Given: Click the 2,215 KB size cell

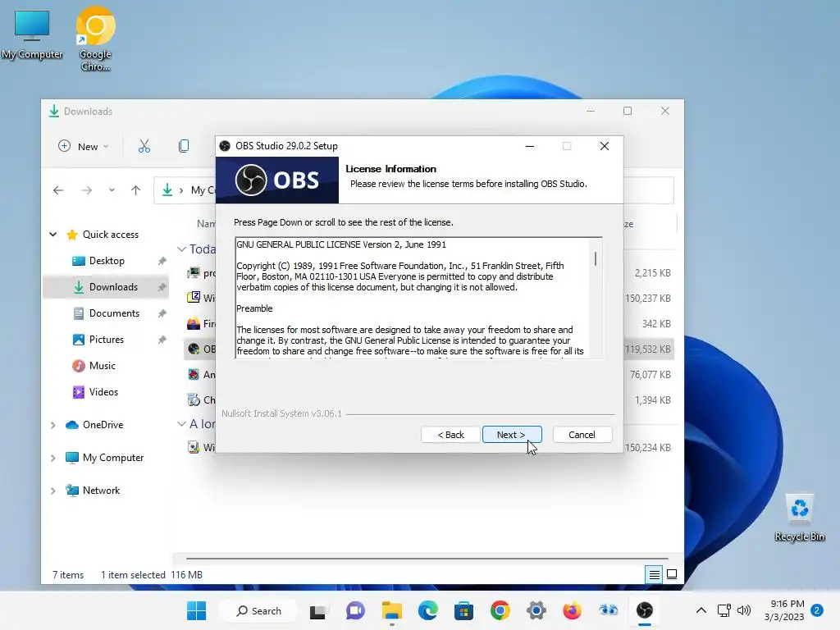Looking at the screenshot, I should tap(652, 272).
